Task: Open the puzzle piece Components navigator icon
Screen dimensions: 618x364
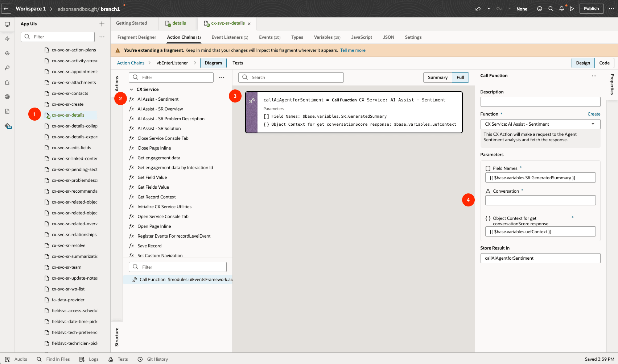Action: [7, 82]
